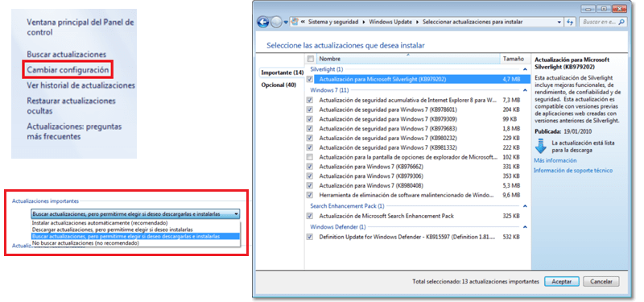This screenshot has height=302, width=644.
Task: Click the 'Cancelar' button
Action: [601, 282]
